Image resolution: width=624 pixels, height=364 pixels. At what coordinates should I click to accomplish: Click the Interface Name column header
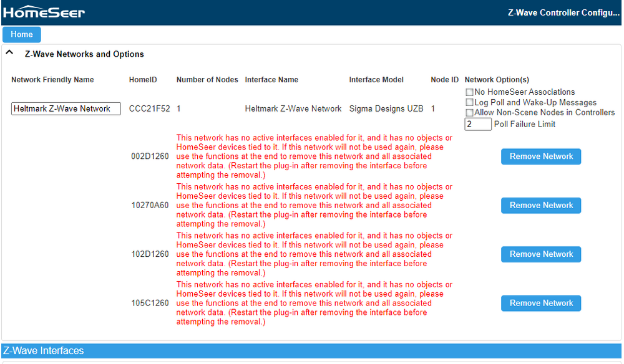point(271,80)
